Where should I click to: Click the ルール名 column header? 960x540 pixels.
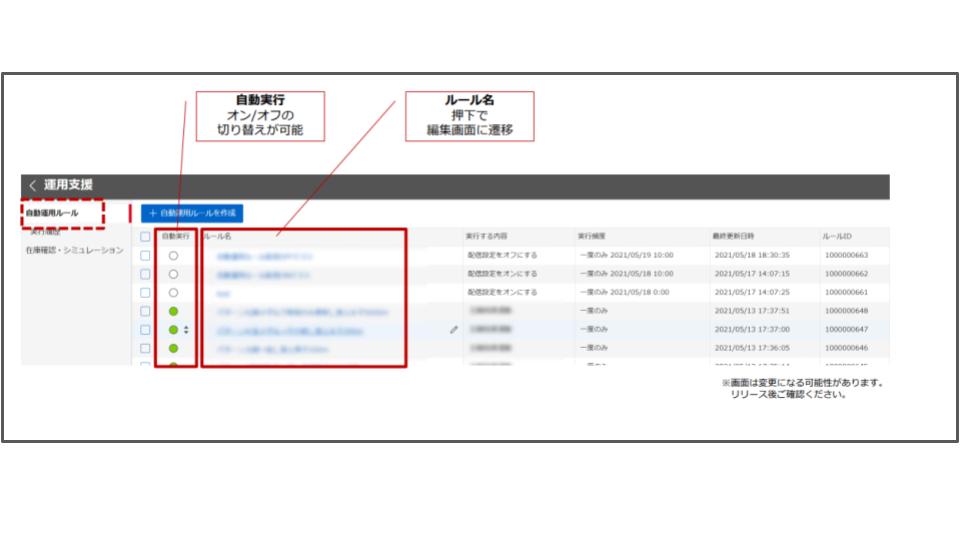(218, 236)
